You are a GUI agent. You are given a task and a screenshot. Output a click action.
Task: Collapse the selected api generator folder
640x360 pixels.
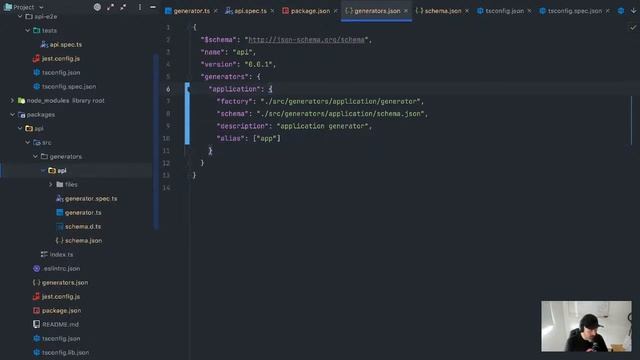click(x=43, y=171)
